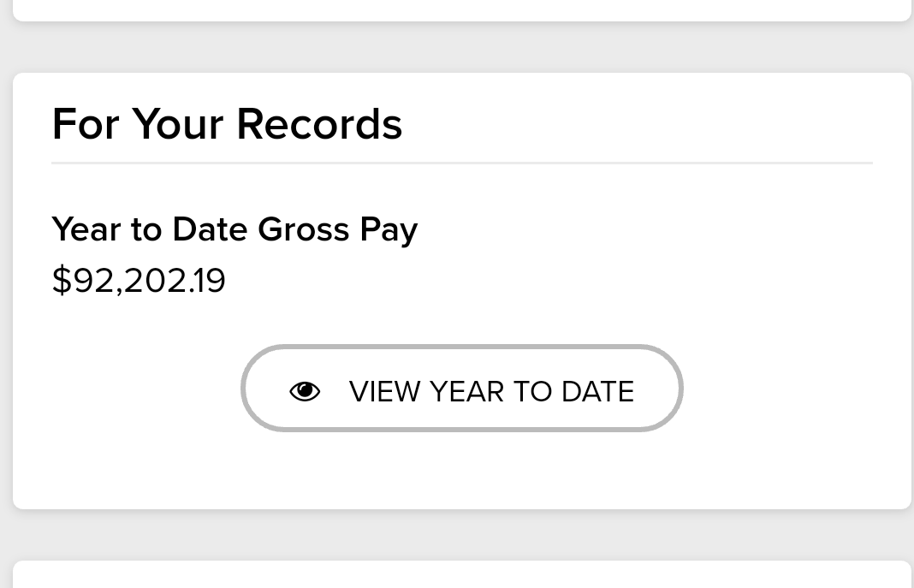Click gray gap above For Your Records card
The width and height of the screenshot is (914, 588).
pyautogui.click(x=462, y=47)
